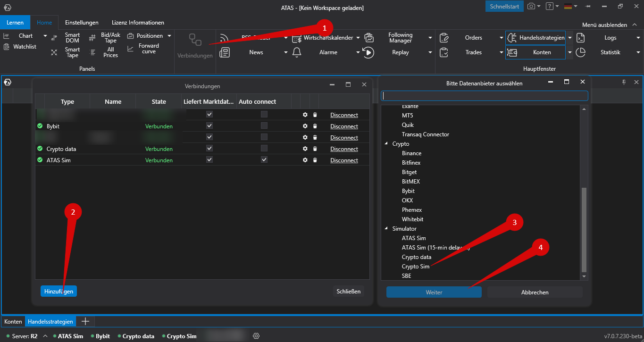
Task: Switch to the Lernen ribbon tab
Action: click(x=15, y=23)
